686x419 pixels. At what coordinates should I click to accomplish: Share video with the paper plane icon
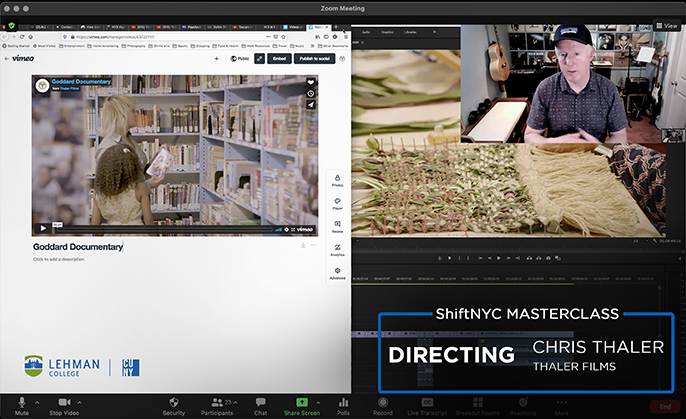(x=311, y=105)
